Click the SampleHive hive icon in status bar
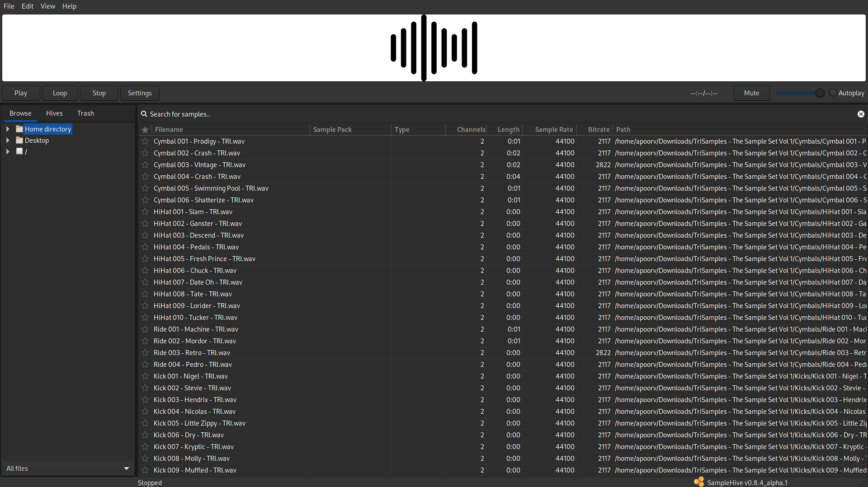Viewport: 868px width, 487px height. 698,482
